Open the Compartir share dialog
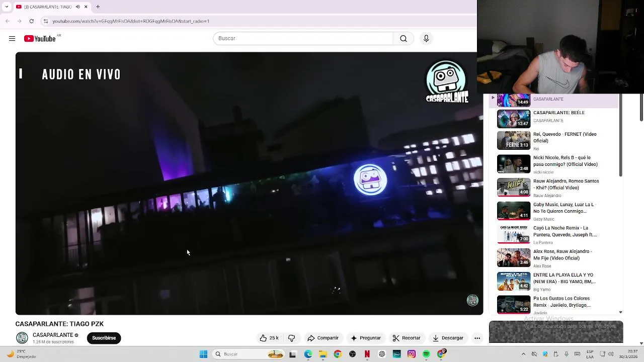This screenshot has height=362, width=644. pyautogui.click(x=323, y=338)
